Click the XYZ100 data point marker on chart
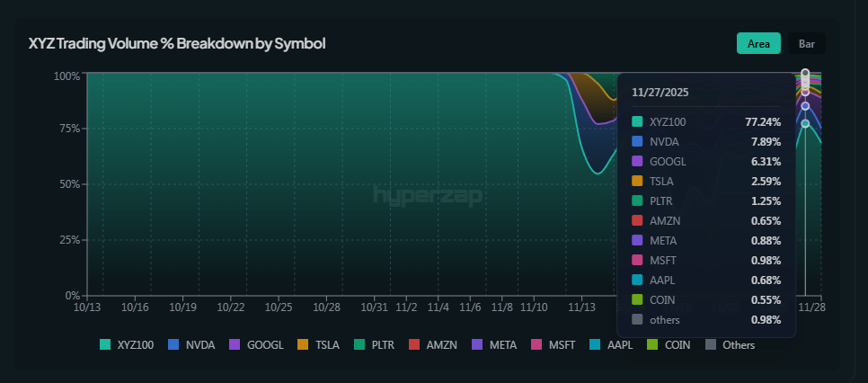Screen dimensions: 868x383 click(806, 123)
